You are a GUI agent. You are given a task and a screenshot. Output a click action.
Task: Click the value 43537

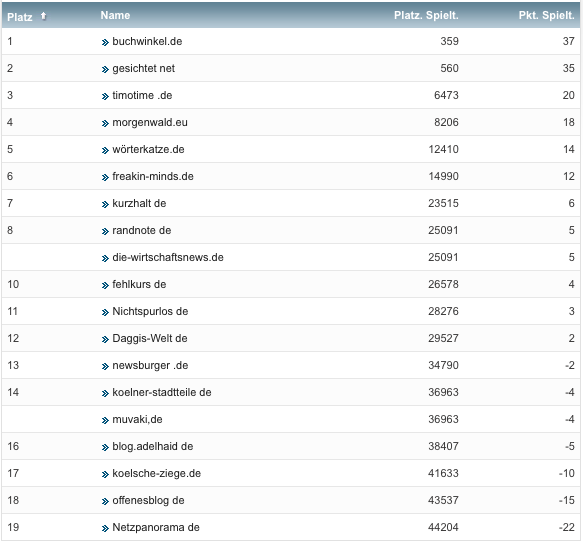tap(443, 500)
